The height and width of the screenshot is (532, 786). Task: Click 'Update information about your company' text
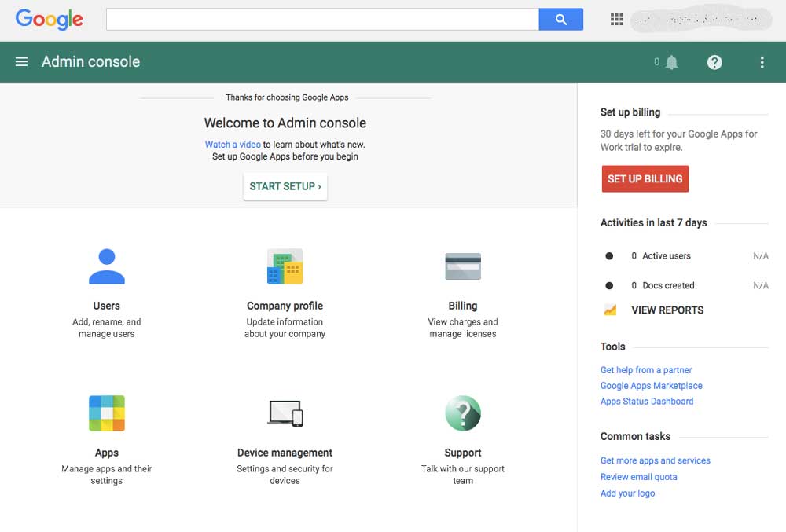coord(285,328)
